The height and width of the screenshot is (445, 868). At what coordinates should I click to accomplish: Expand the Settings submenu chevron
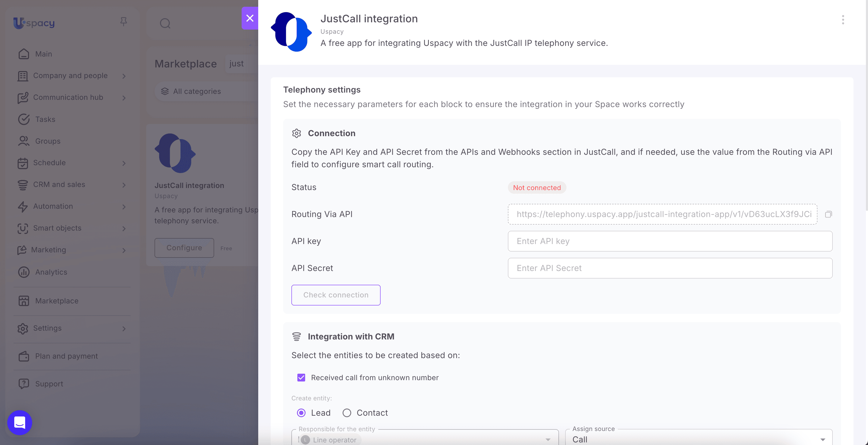tap(124, 329)
